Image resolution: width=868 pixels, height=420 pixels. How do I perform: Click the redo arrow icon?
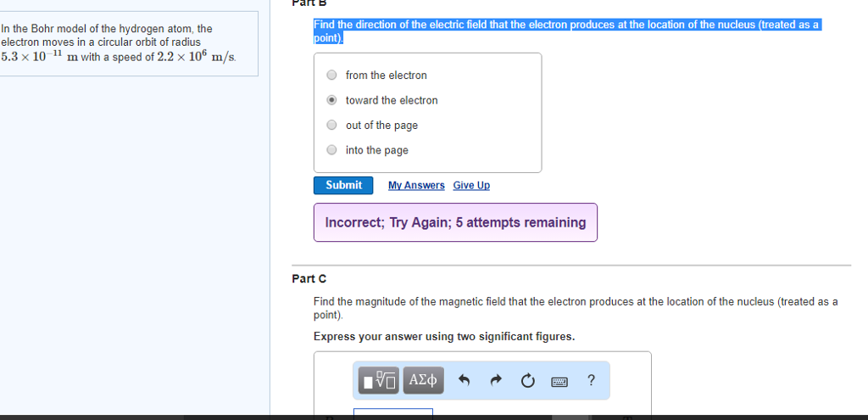pos(496,381)
